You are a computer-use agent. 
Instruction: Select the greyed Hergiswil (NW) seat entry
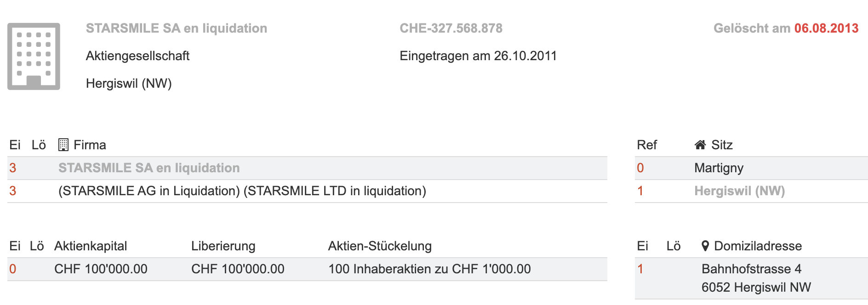739,191
